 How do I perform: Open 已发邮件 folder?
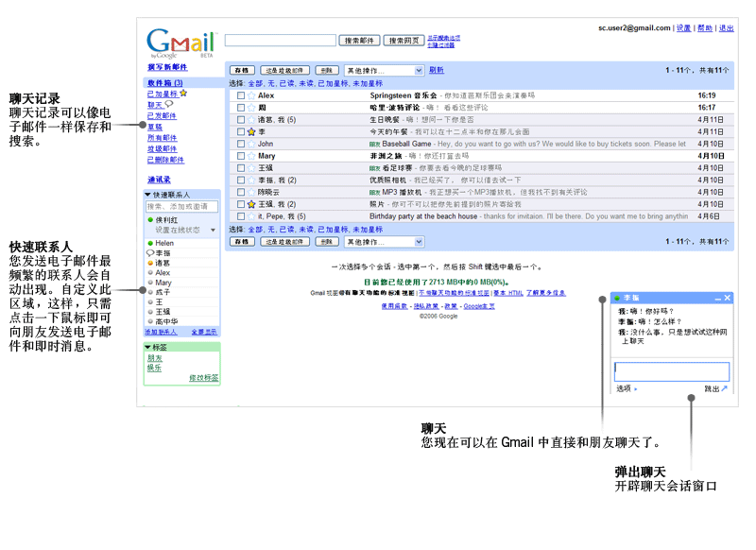[162, 115]
